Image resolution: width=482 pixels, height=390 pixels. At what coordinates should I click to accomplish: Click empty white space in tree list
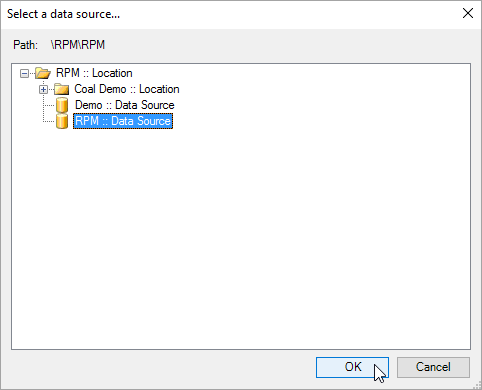tap(241, 233)
